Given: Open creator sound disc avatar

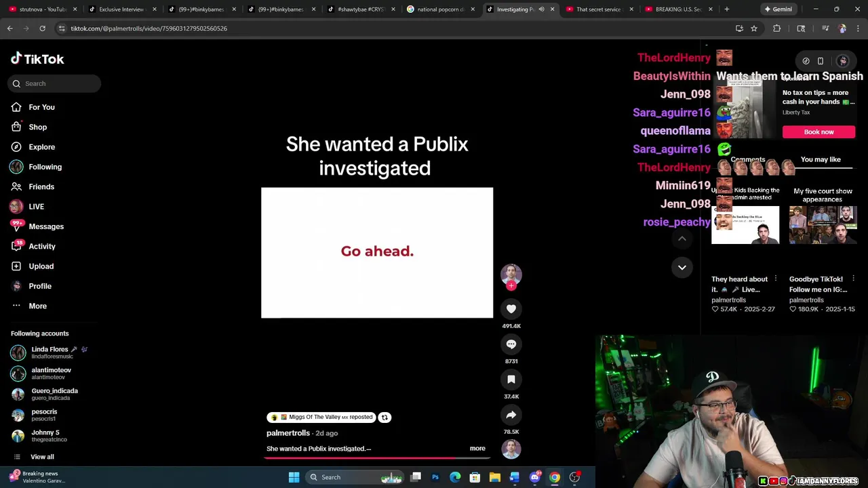Looking at the screenshot, I should tap(511, 449).
